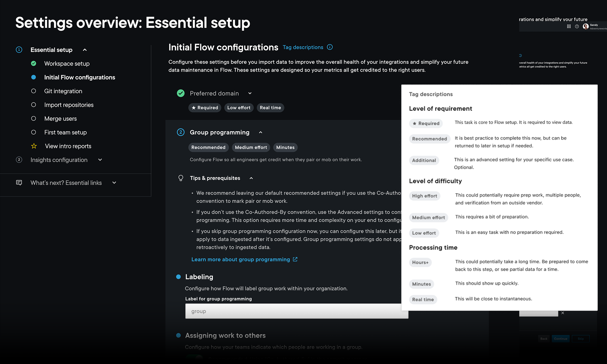Expand the Preferred domain dropdown chevron

[x=250, y=93]
